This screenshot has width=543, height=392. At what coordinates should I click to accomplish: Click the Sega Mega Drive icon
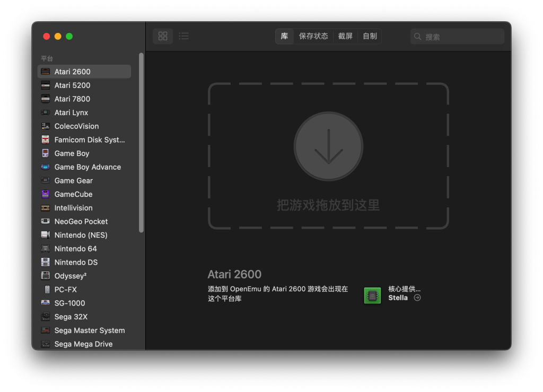coord(46,344)
